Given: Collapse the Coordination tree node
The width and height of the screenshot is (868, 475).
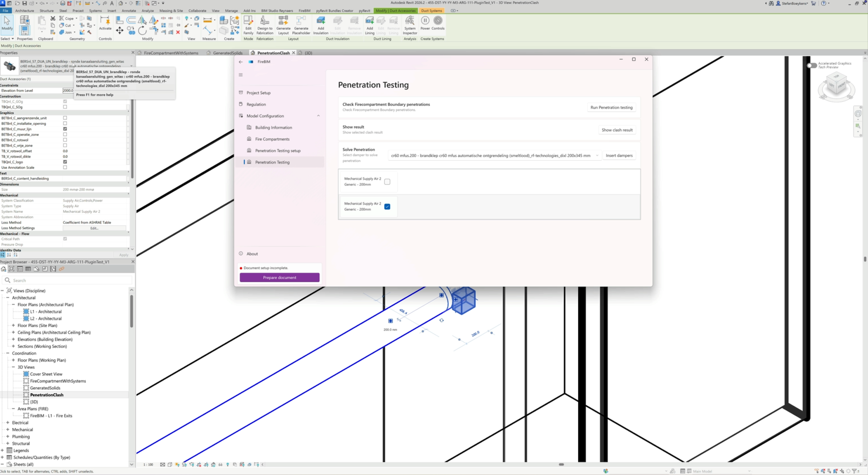Looking at the screenshot, I should tap(8, 353).
